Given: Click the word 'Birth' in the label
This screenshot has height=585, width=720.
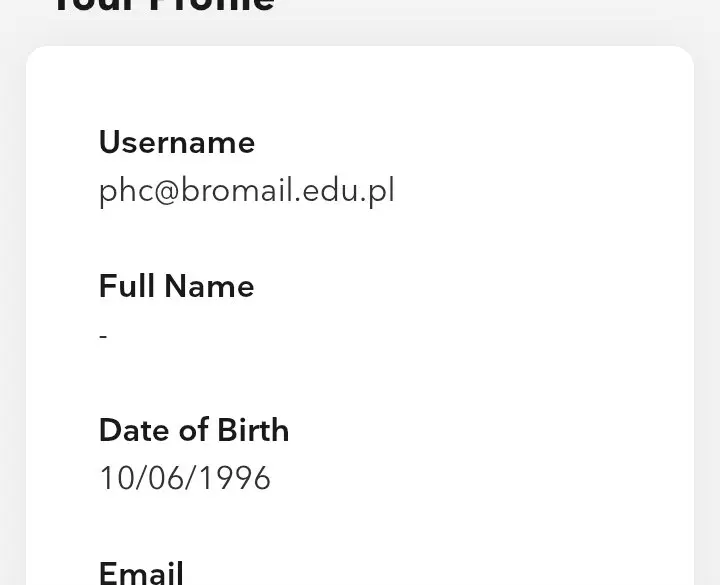Looking at the screenshot, I should (253, 430).
